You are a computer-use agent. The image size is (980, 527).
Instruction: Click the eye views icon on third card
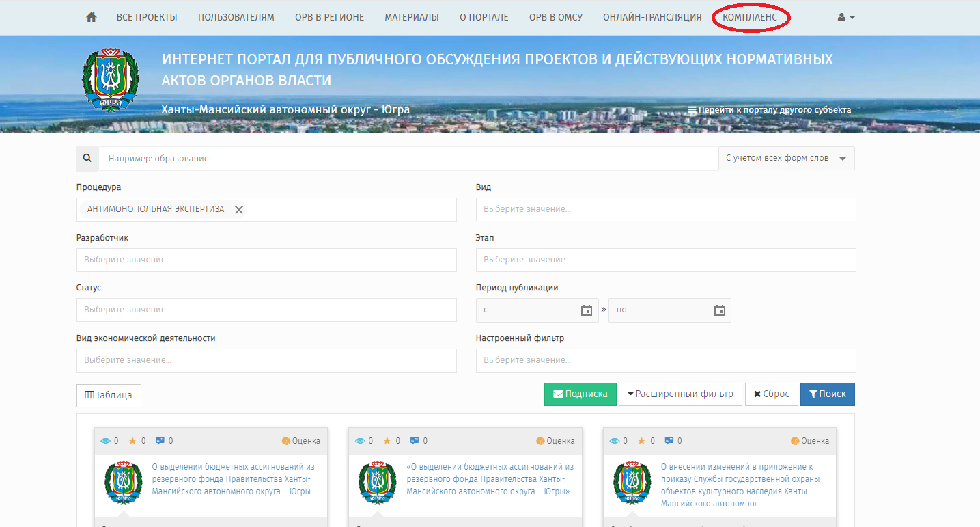tap(614, 441)
